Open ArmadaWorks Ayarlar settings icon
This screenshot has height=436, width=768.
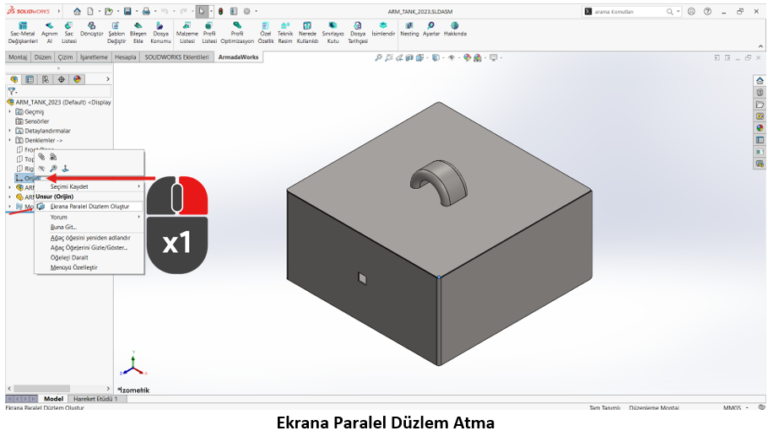pyautogui.click(x=431, y=32)
